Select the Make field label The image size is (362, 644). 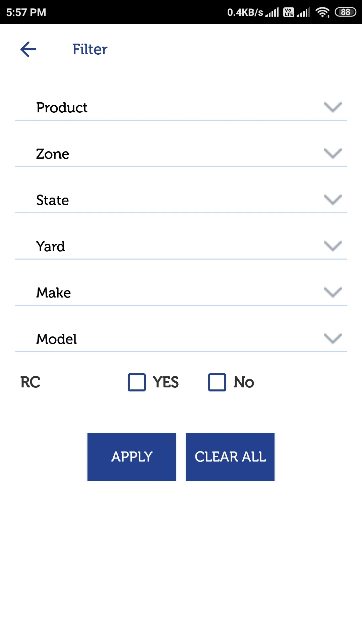(x=54, y=293)
